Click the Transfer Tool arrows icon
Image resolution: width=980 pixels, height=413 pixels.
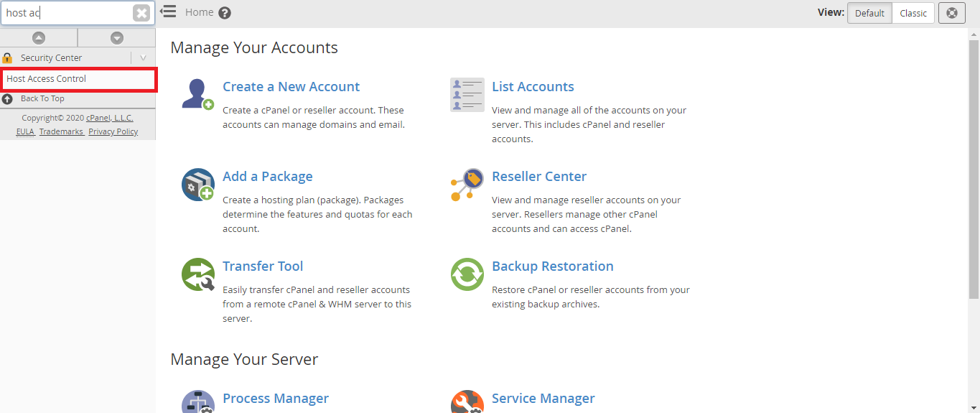(x=197, y=274)
